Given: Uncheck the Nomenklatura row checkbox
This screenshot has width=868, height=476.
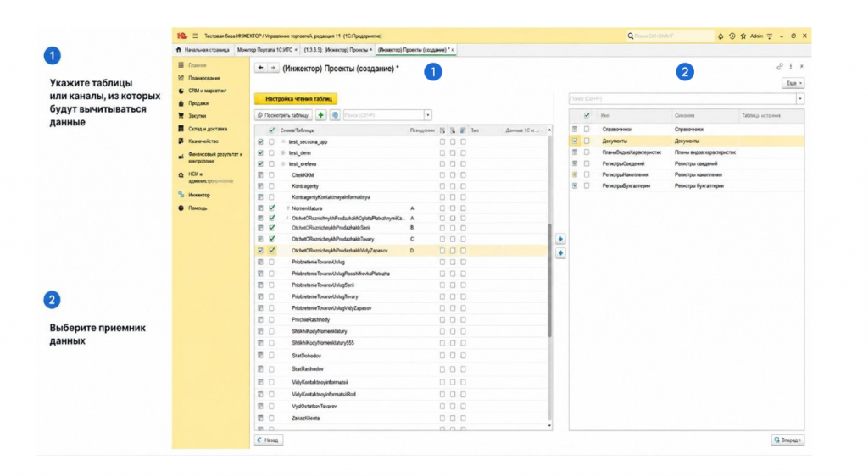Looking at the screenshot, I should (x=271, y=208).
